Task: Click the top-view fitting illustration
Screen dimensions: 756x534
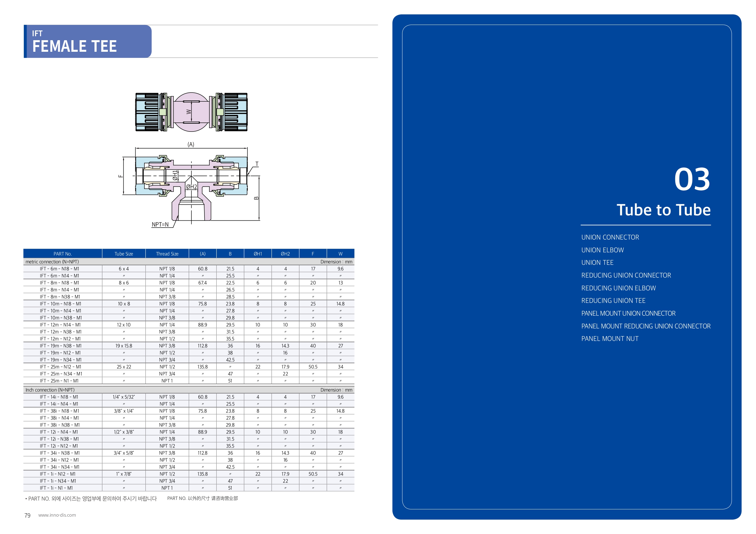Action: tap(191, 112)
